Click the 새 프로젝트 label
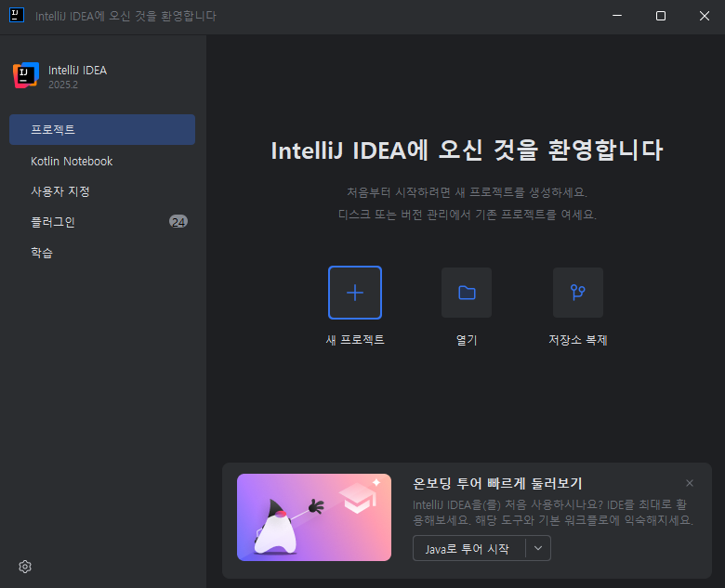 click(x=355, y=340)
